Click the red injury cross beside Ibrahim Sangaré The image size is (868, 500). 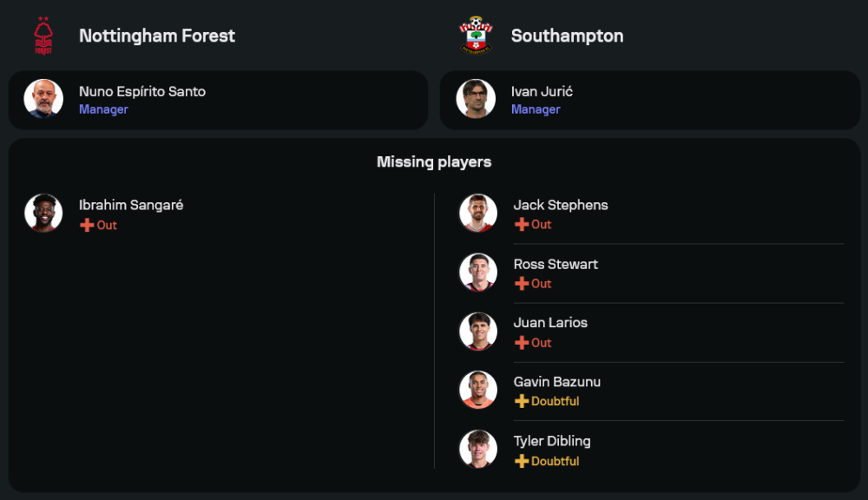pos(87,226)
